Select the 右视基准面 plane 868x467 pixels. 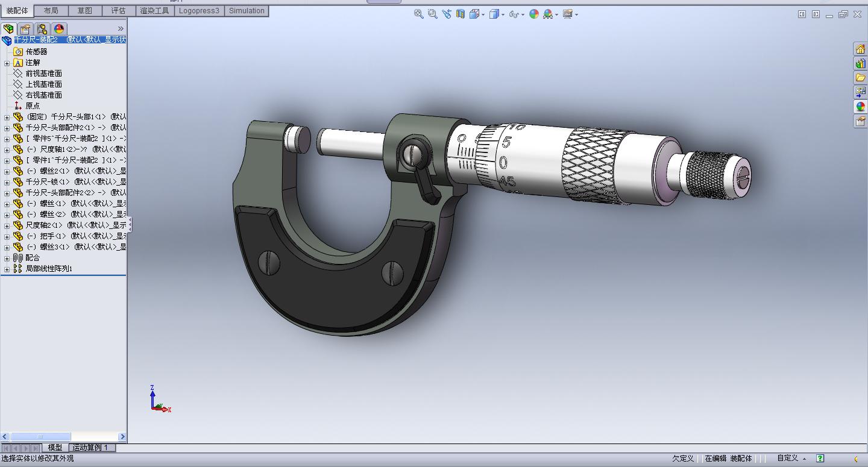pyautogui.click(x=43, y=95)
